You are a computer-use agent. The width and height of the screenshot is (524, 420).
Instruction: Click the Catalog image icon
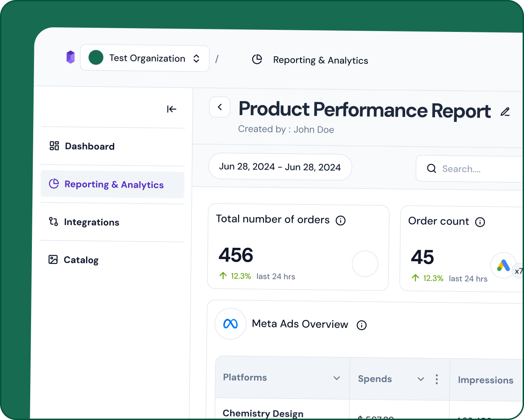[53, 260]
